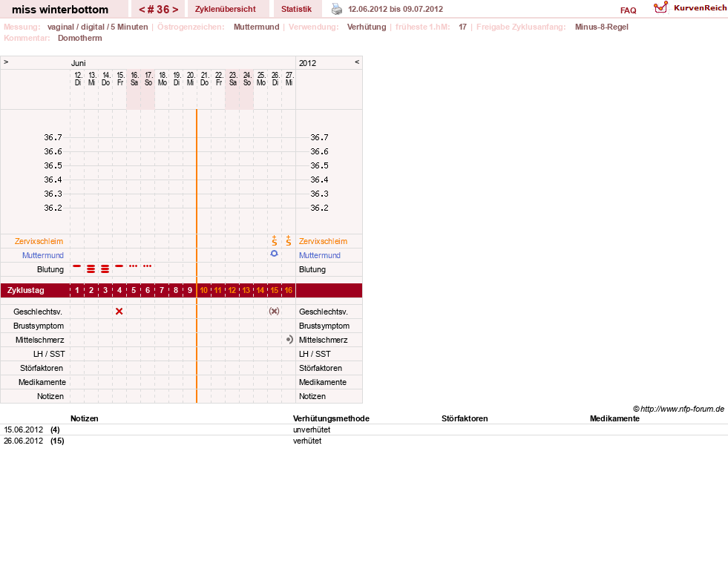Click the left Störfaktoren row label
This screenshot has height=566, width=728.
tap(42, 368)
